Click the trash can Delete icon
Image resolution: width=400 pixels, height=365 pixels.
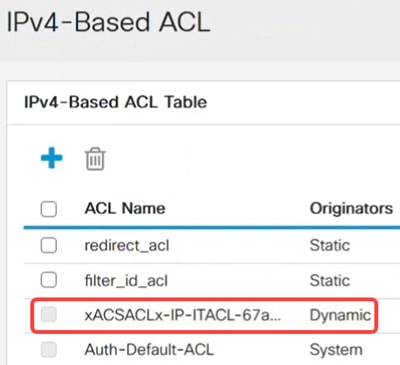tap(95, 159)
